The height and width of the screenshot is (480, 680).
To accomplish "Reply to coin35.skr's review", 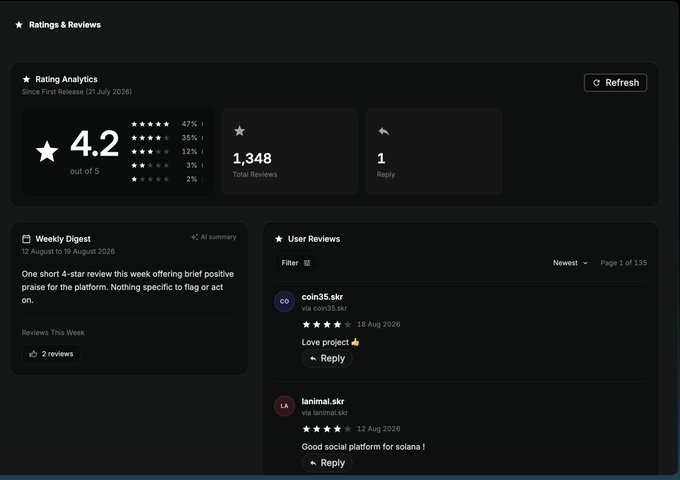I will click(327, 359).
